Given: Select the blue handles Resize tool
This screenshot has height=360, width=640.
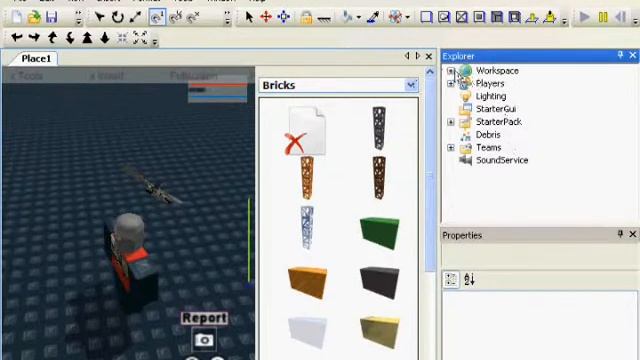Looking at the screenshot, I should pyautogui.click(x=284, y=17).
